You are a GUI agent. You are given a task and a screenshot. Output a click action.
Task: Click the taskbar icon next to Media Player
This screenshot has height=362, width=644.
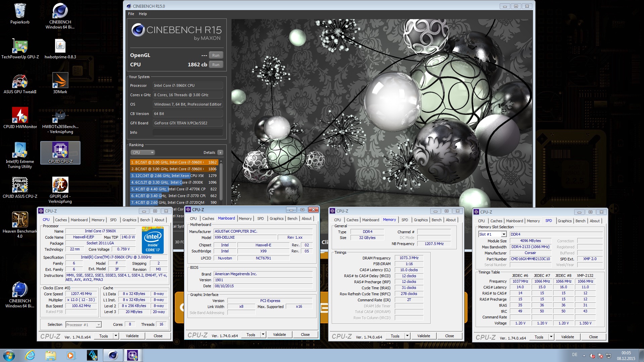[92, 355]
